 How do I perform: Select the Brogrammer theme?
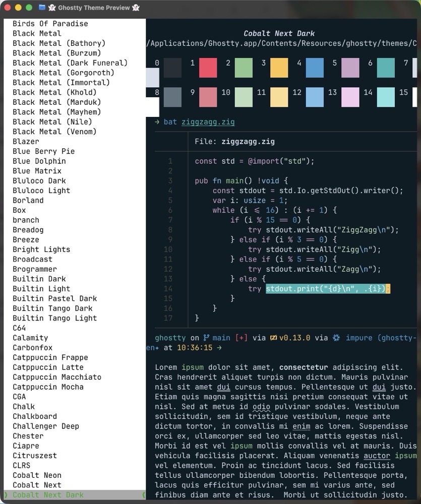tap(35, 269)
